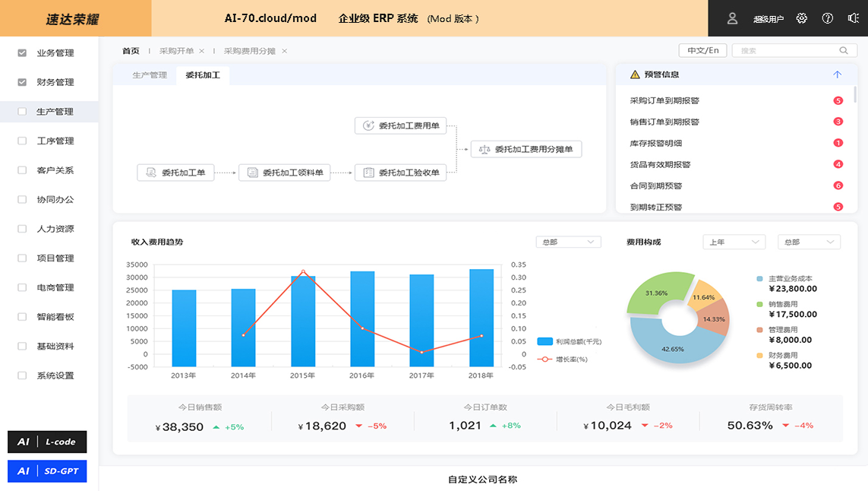Open the AI SD-GPT button

pyautogui.click(x=47, y=471)
